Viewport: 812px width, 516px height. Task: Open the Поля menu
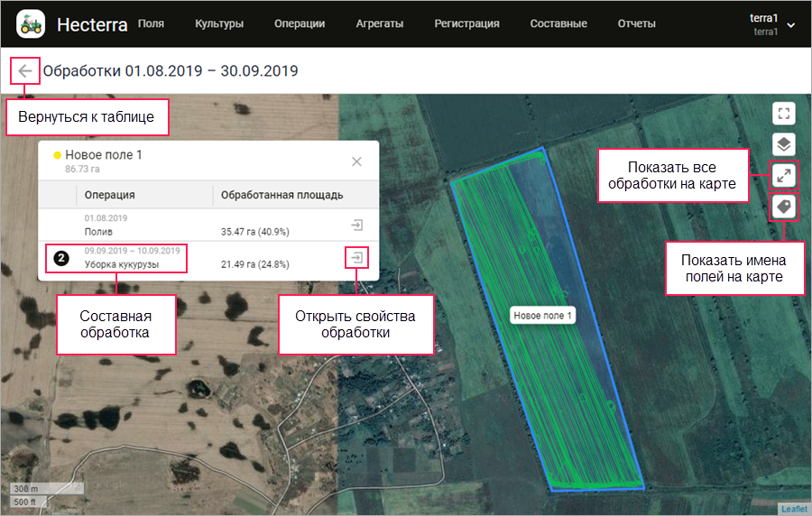point(151,23)
